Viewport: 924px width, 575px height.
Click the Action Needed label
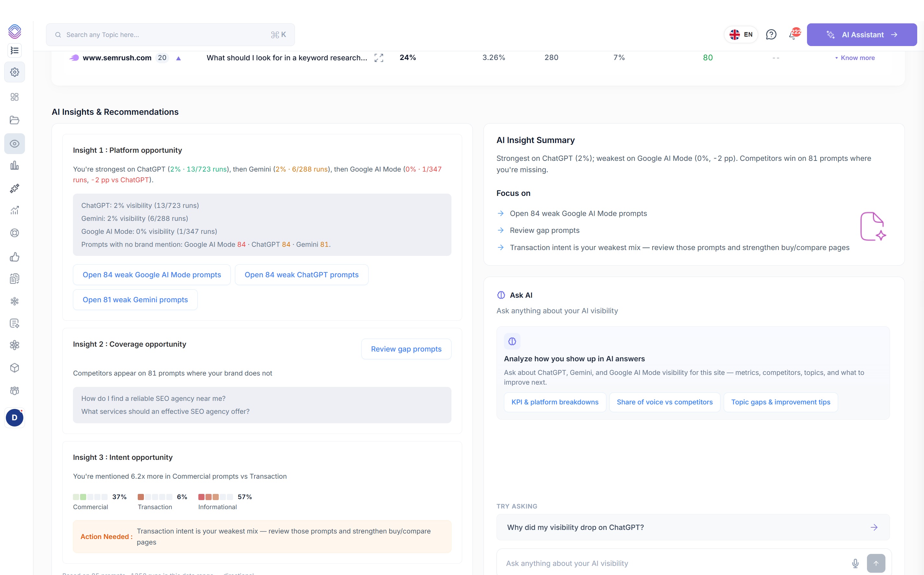point(106,537)
